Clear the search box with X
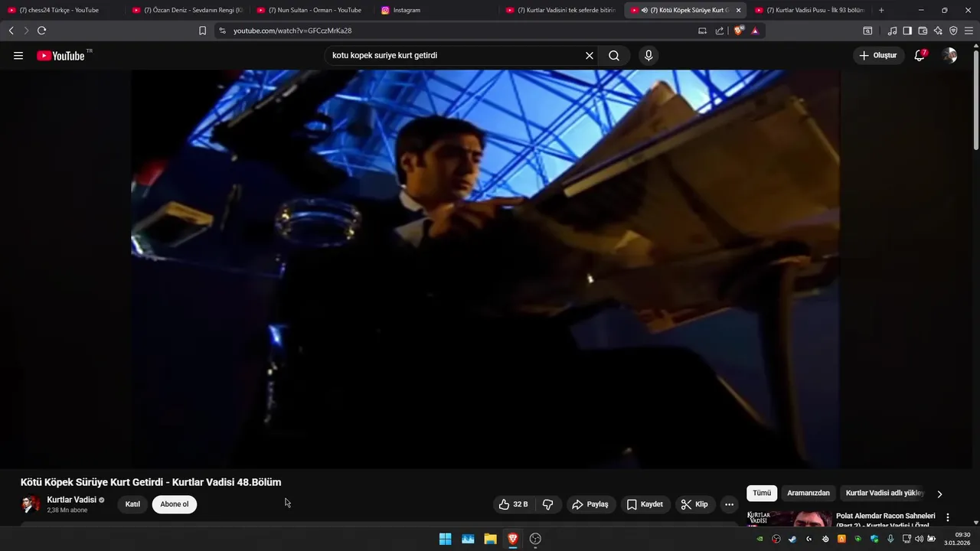980x551 pixels. click(590, 56)
